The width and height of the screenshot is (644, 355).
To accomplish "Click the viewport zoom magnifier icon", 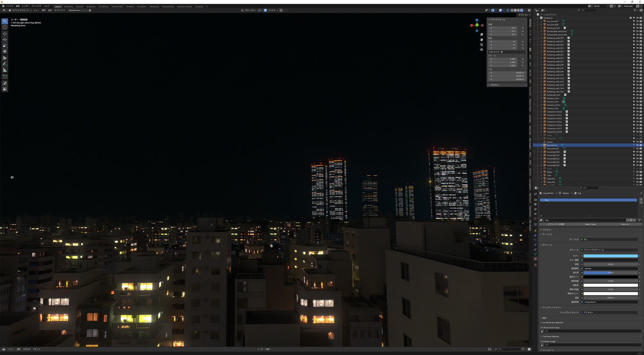I will pos(481,35).
